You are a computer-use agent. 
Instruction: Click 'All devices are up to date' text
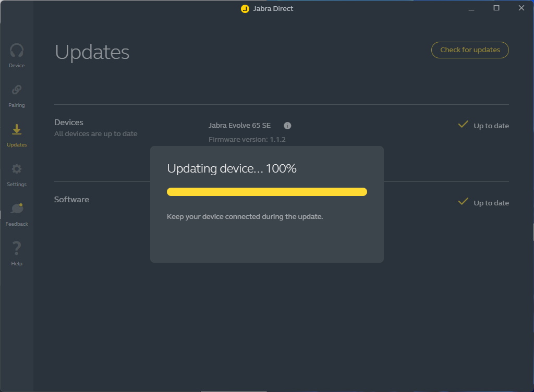tap(96, 134)
